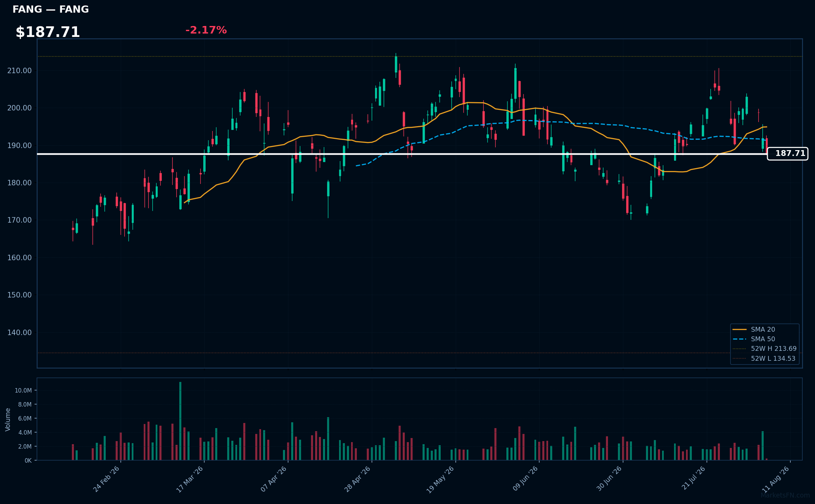Click the $187.71 price headline
The height and width of the screenshot is (504, 815).
tap(48, 32)
